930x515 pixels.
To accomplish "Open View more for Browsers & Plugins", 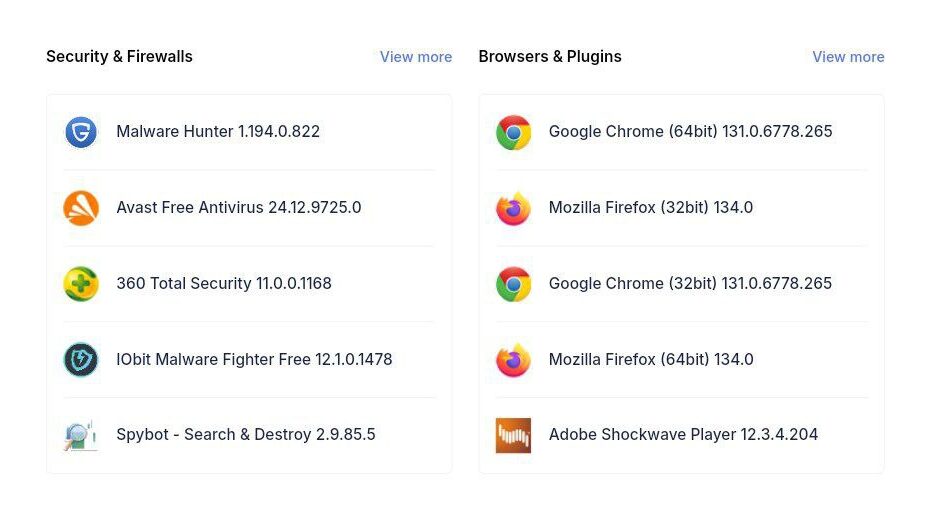I will click(x=848, y=57).
